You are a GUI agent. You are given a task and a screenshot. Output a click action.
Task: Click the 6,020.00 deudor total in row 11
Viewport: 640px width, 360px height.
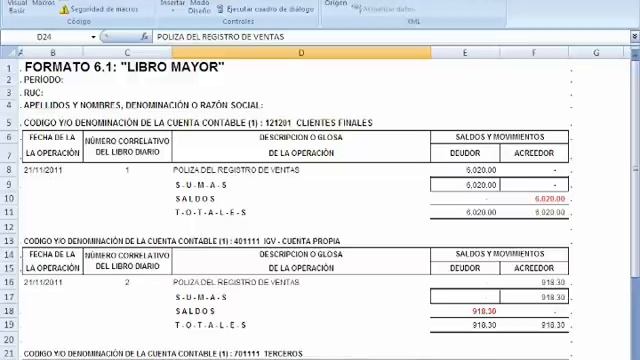[481, 212]
